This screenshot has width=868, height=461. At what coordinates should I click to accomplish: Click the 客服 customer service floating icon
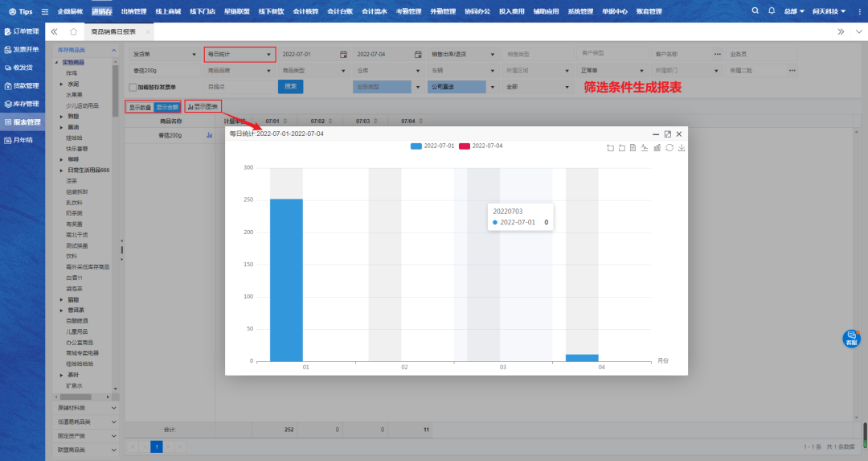851,338
